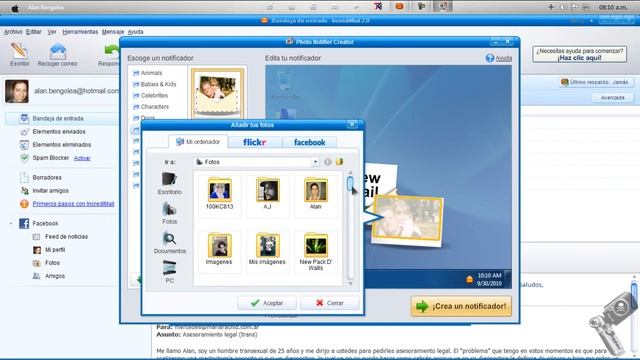Select the New Pack D' Walls folder

point(316,252)
